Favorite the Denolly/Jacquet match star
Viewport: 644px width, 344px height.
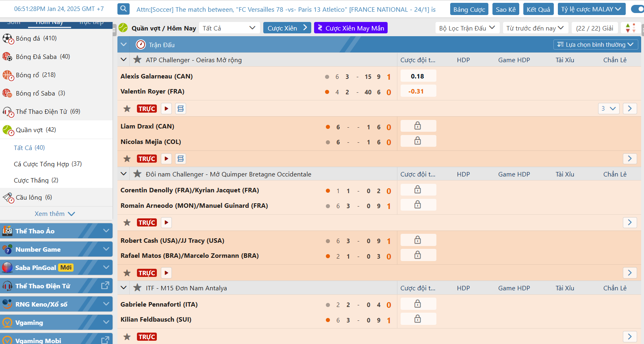[x=127, y=222]
